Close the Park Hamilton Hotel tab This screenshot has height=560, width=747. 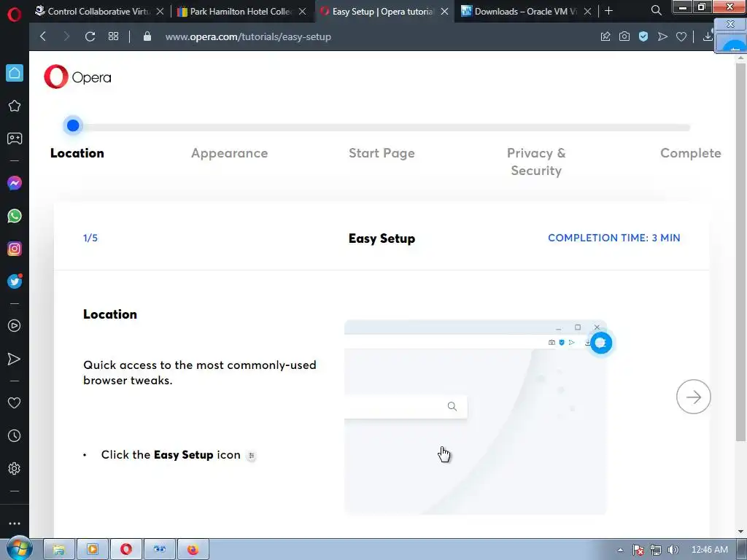pyautogui.click(x=303, y=12)
